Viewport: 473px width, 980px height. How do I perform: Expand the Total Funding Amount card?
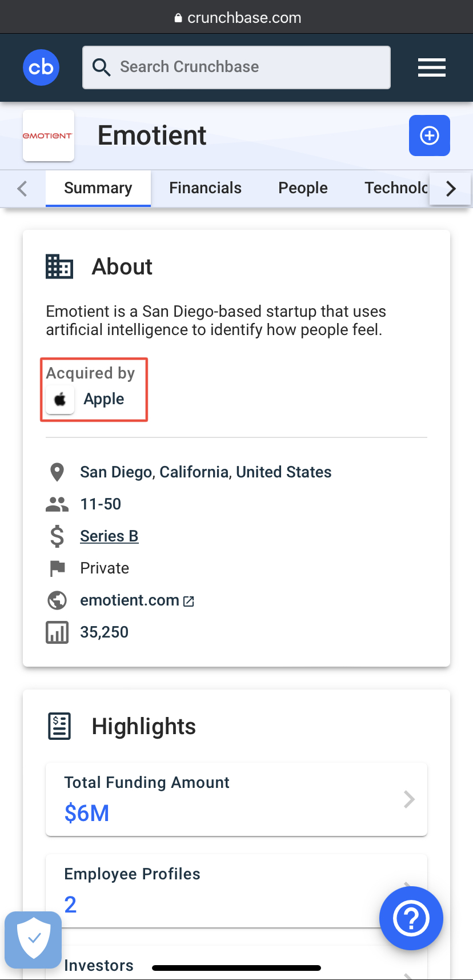pyautogui.click(x=236, y=799)
